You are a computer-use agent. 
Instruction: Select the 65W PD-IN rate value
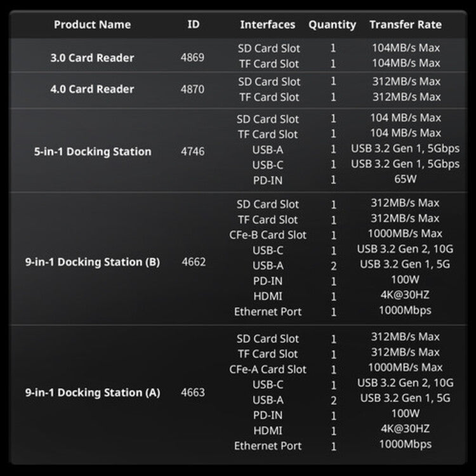pos(406,179)
